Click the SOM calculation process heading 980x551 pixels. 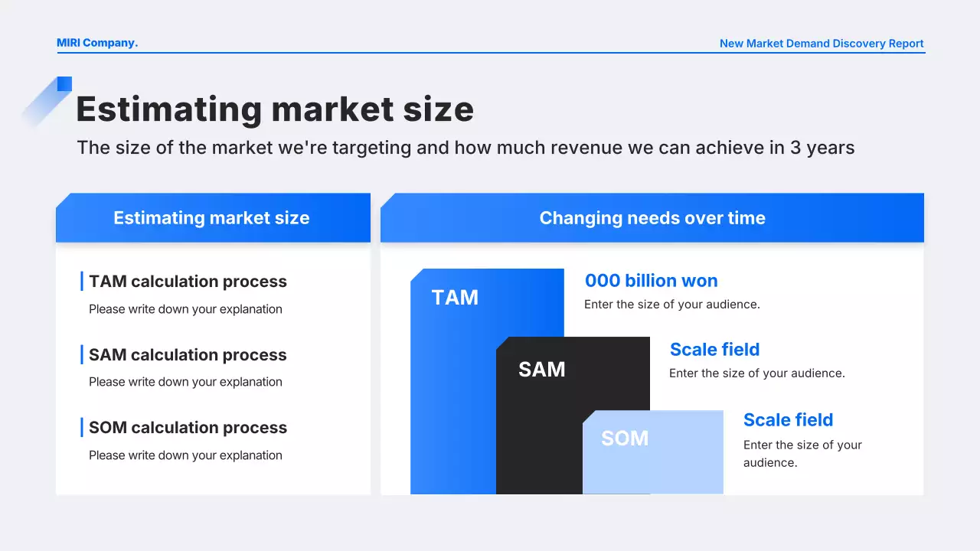tap(188, 428)
